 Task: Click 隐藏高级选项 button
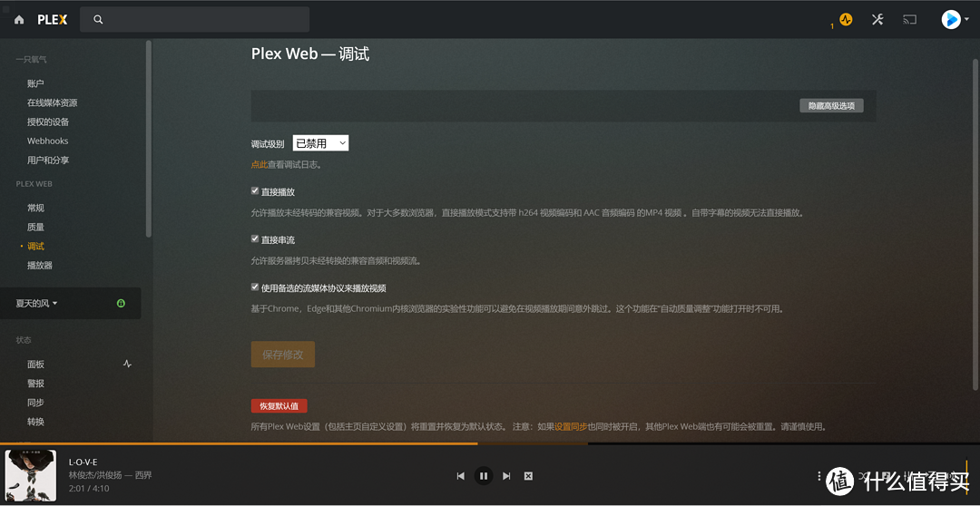click(x=831, y=105)
